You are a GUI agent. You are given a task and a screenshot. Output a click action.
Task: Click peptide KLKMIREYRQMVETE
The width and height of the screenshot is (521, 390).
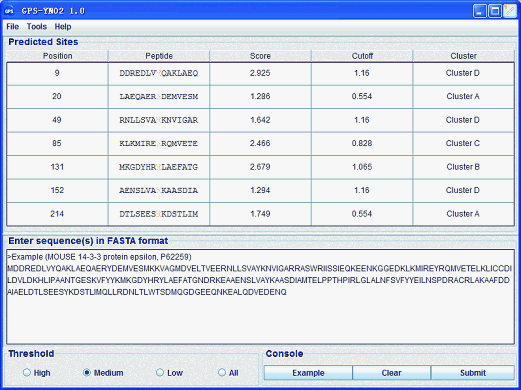(x=159, y=143)
